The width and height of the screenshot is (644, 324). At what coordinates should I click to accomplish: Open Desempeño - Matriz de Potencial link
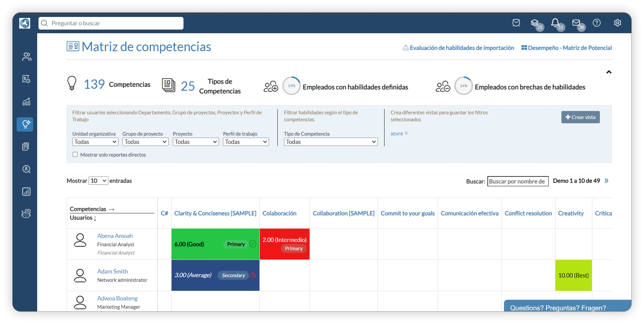tap(567, 48)
